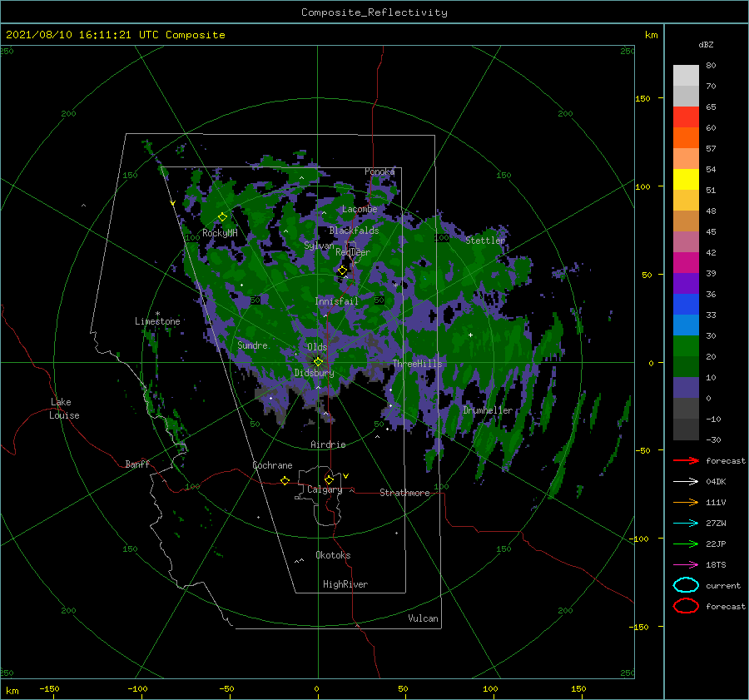Viewport: 749px width, 700px height.
Task: Click the Banff label
Action: (137, 464)
